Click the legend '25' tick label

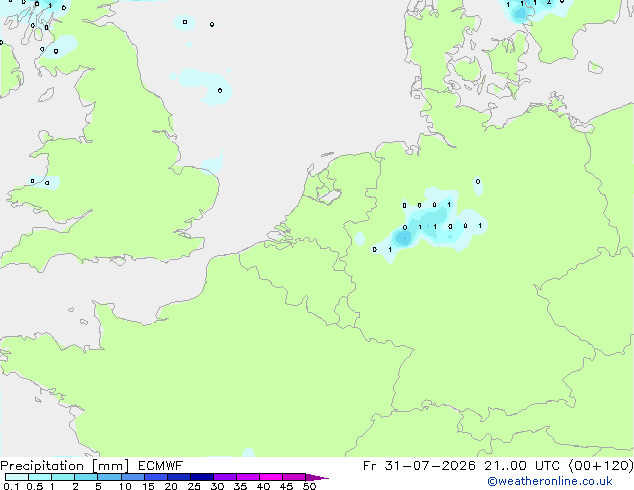point(194,486)
